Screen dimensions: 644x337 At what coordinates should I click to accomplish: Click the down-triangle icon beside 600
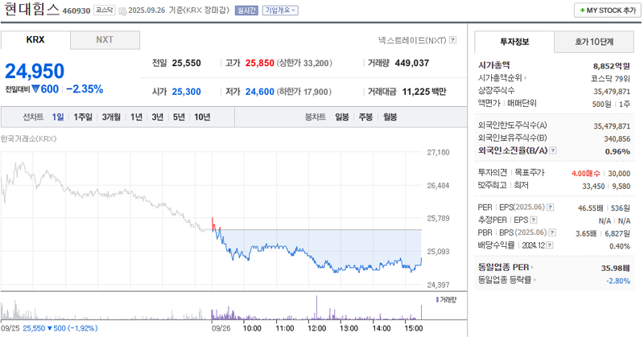tap(35, 88)
